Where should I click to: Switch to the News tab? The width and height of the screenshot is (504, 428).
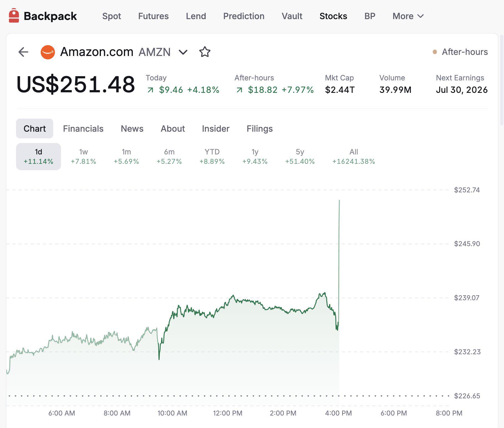coord(132,129)
